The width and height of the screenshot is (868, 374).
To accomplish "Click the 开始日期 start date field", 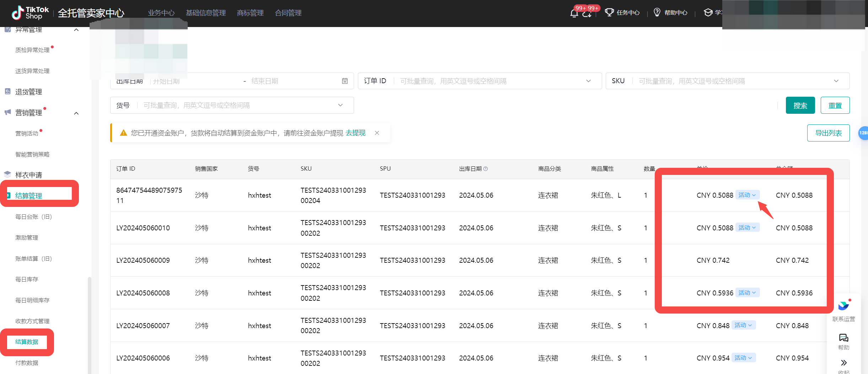I will pos(166,81).
